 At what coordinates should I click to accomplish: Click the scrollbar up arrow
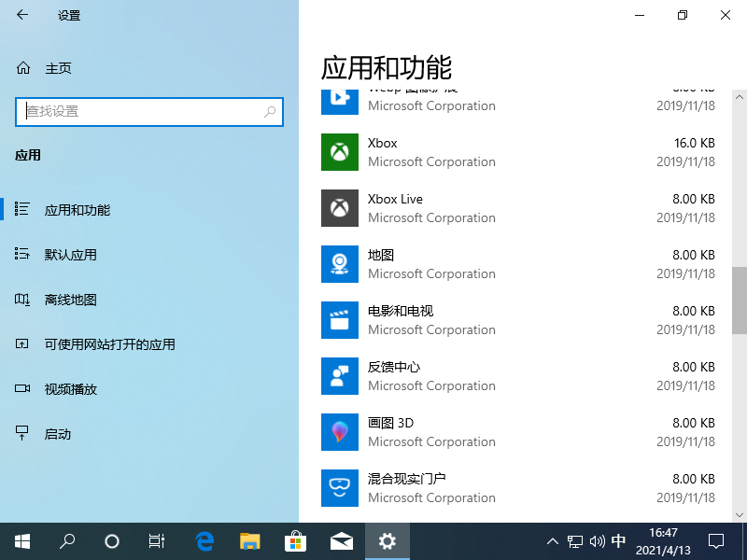(x=740, y=97)
